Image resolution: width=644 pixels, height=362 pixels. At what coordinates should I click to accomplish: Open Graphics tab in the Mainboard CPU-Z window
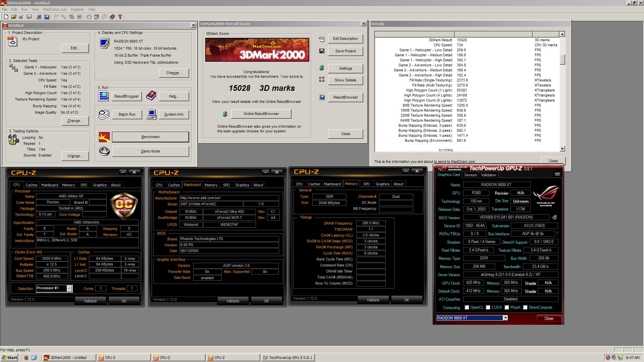pos(243,185)
